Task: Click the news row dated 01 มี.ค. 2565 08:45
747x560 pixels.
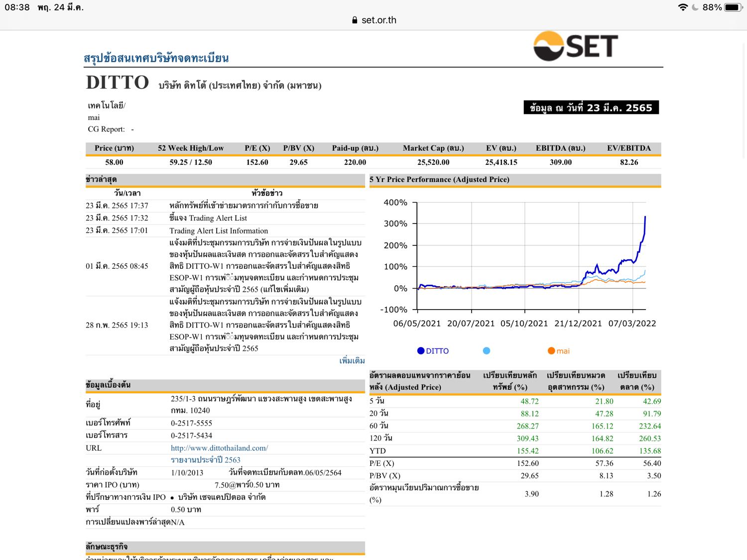Action: 225,266
